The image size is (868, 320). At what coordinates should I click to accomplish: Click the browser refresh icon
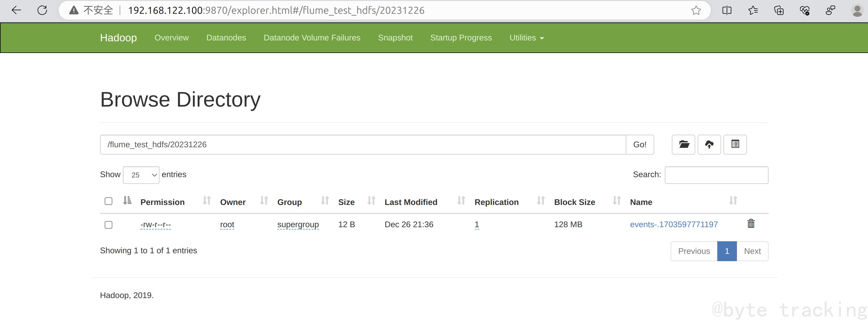[x=42, y=11]
